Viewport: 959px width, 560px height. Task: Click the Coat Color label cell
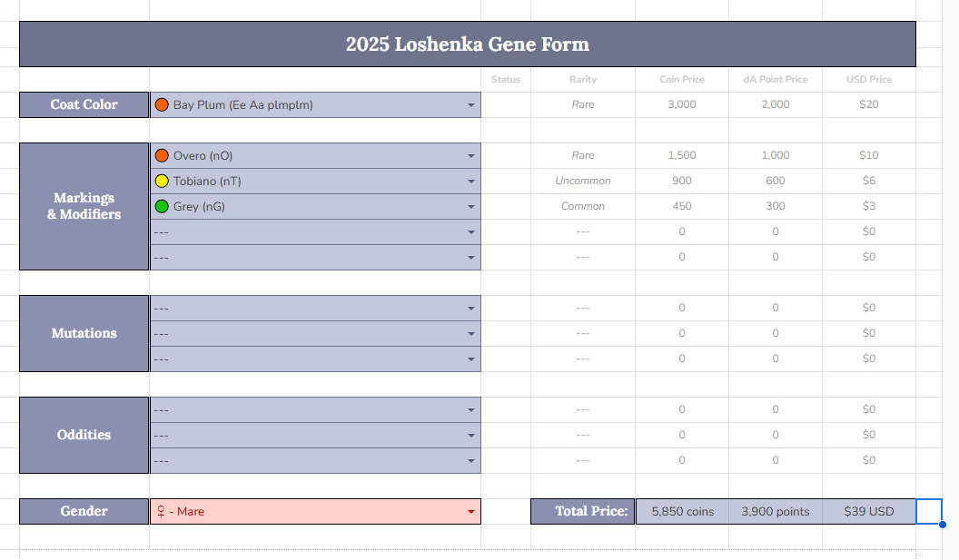(x=84, y=104)
